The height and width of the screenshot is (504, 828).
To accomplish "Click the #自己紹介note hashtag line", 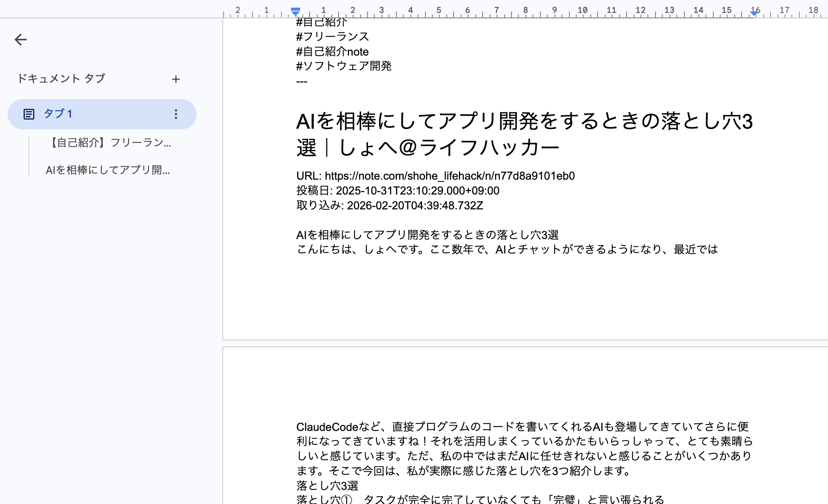I will click(332, 51).
